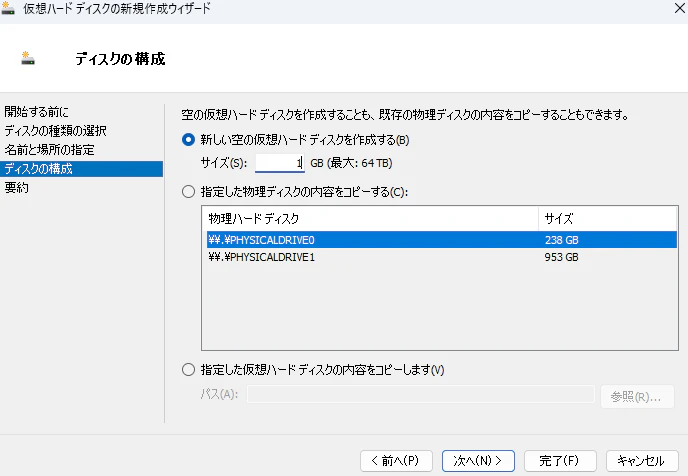Click the 238 GB size cell
Image resolution: width=688 pixels, height=476 pixels.
(x=561, y=240)
